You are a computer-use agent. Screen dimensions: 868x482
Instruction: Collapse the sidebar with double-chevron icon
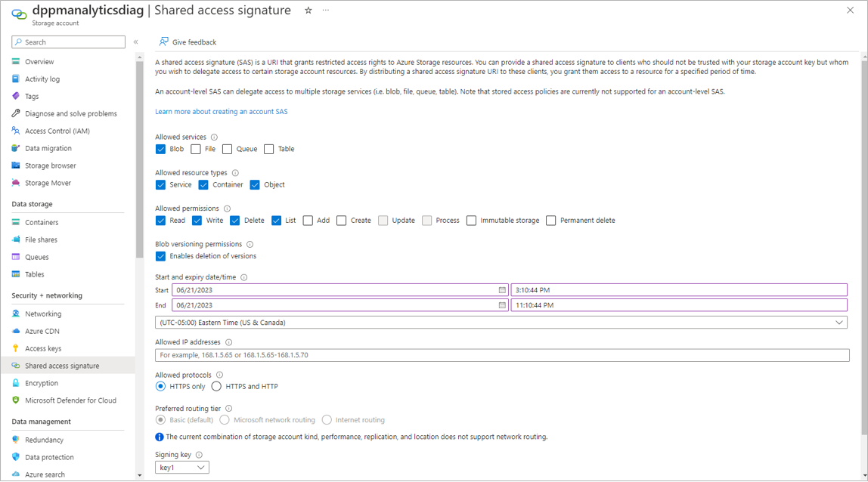point(135,42)
